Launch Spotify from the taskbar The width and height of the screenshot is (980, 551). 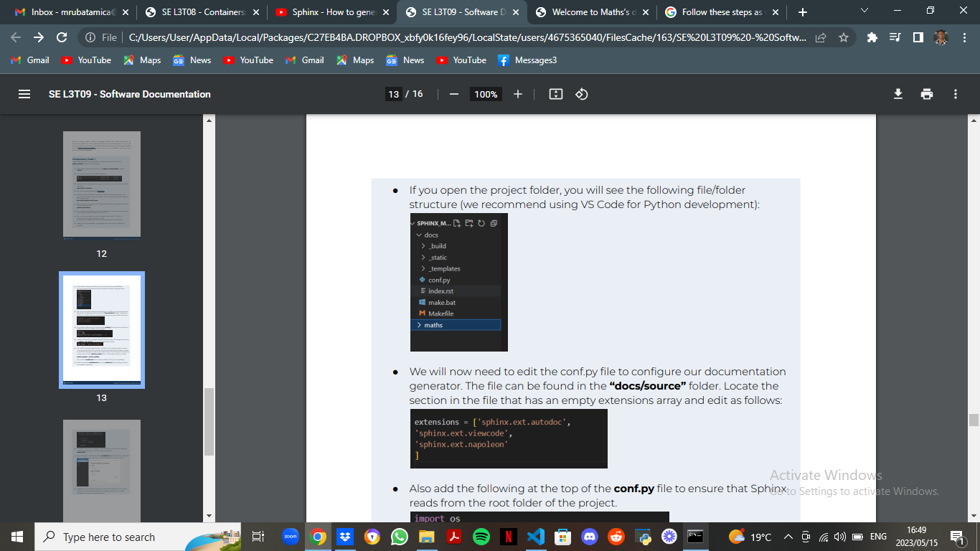(481, 537)
